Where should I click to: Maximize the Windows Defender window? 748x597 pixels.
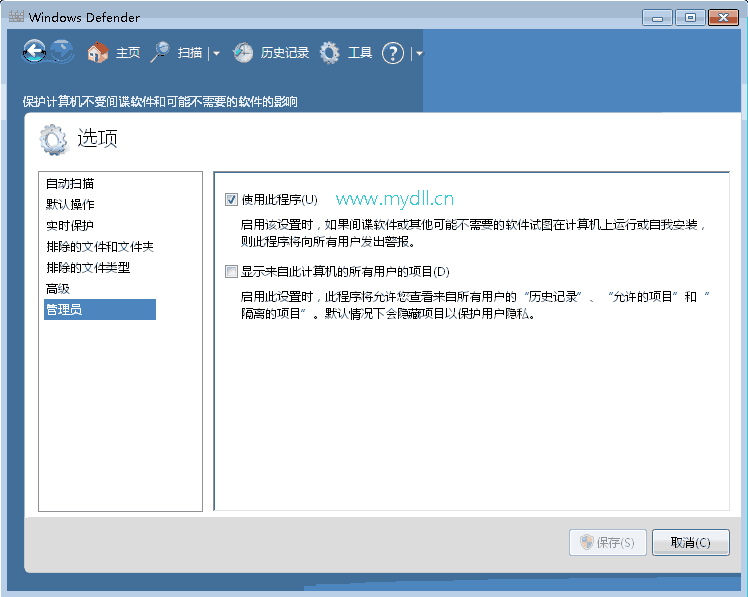[x=690, y=18]
